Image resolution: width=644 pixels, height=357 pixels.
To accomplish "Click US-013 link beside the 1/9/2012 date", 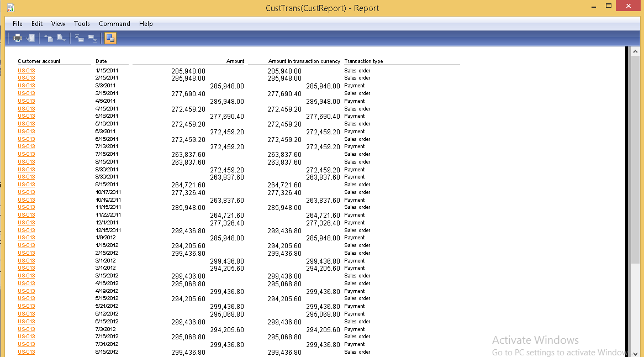I will point(26,237).
